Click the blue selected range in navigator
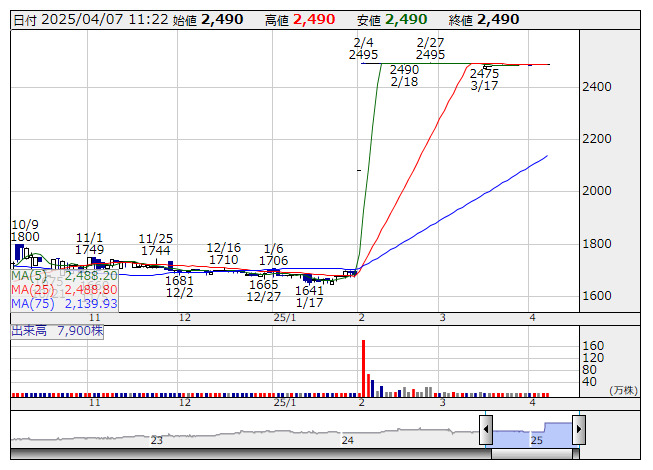 pyautogui.click(x=532, y=434)
